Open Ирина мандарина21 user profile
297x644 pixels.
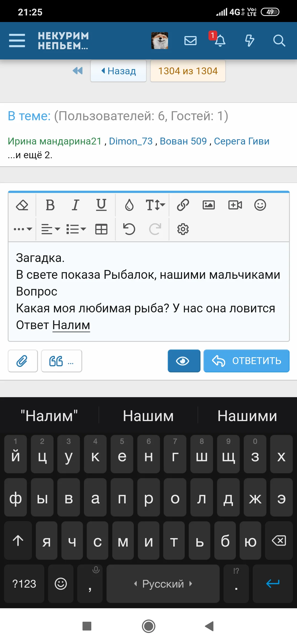[54, 141]
